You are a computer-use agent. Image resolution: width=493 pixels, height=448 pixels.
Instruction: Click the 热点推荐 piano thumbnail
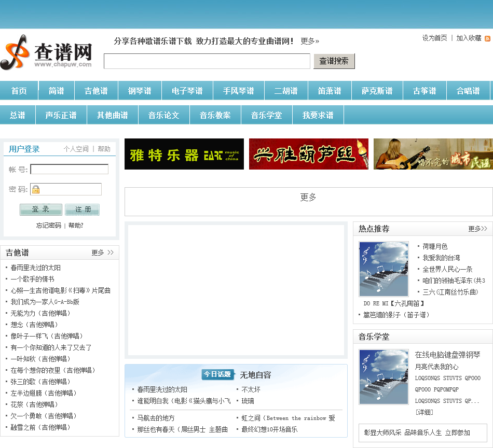pos(384,269)
